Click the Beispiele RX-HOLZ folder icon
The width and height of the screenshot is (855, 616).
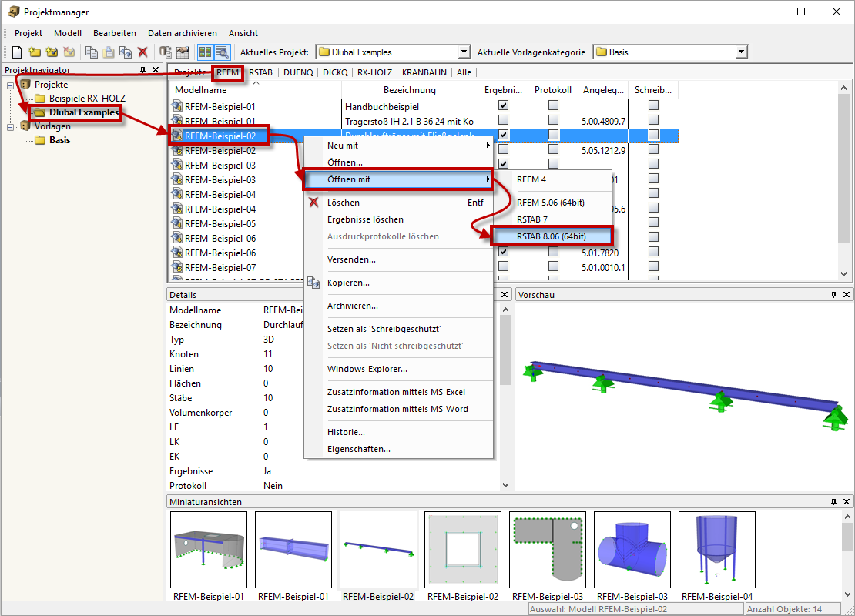[x=40, y=99]
